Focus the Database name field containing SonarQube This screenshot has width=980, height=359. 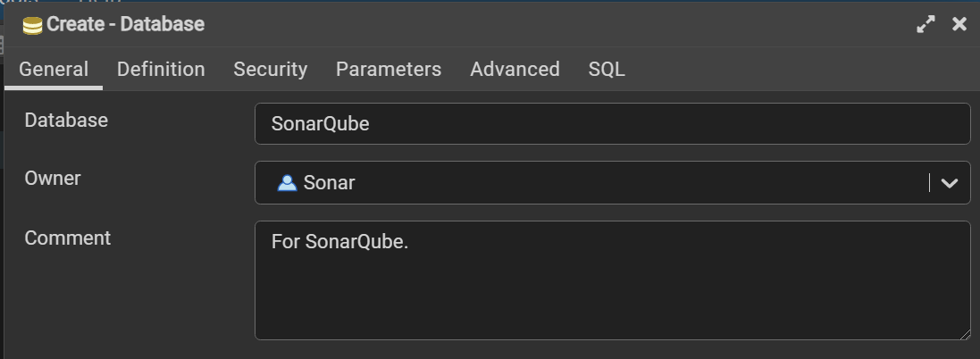[612, 124]
